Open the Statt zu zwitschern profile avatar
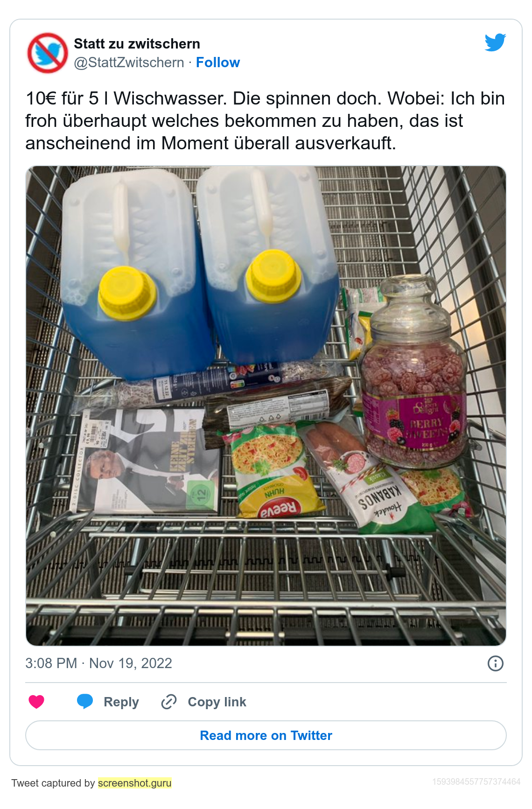The width and height of the screenshot is (532, 809). [x=48, y=53]
